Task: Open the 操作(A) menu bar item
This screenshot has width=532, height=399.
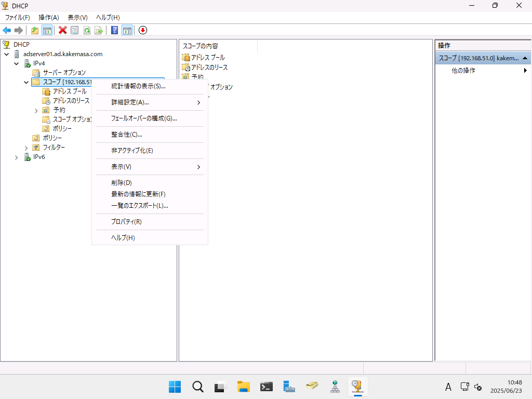Action: click(48, 18)
